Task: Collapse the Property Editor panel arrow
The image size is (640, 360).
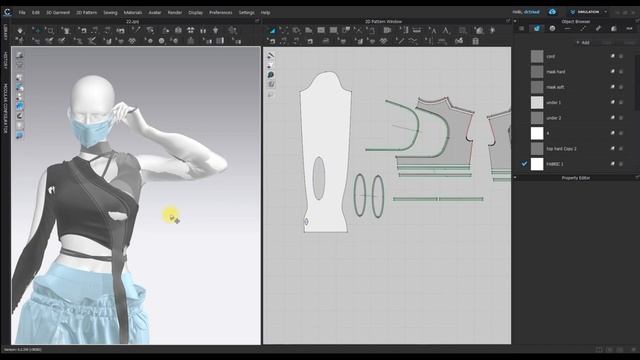Action: [x=515, y=178]
